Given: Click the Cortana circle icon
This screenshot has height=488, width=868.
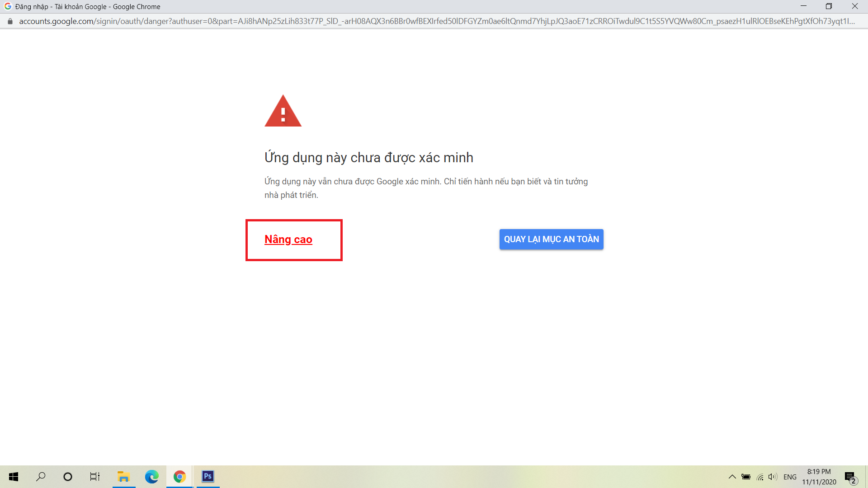Looking at the screenshot, I should pyautogui.click(x=68, y=477).
